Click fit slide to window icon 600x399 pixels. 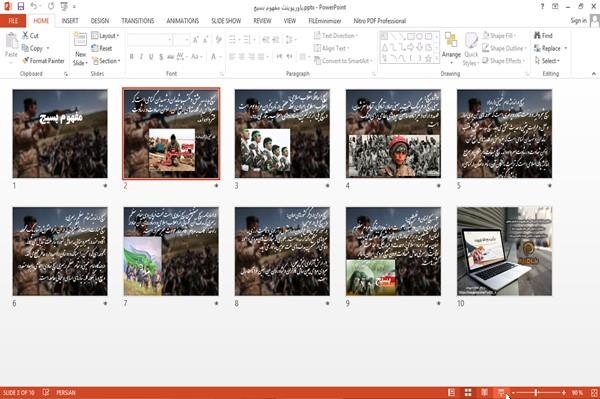[x=594, y=392]
